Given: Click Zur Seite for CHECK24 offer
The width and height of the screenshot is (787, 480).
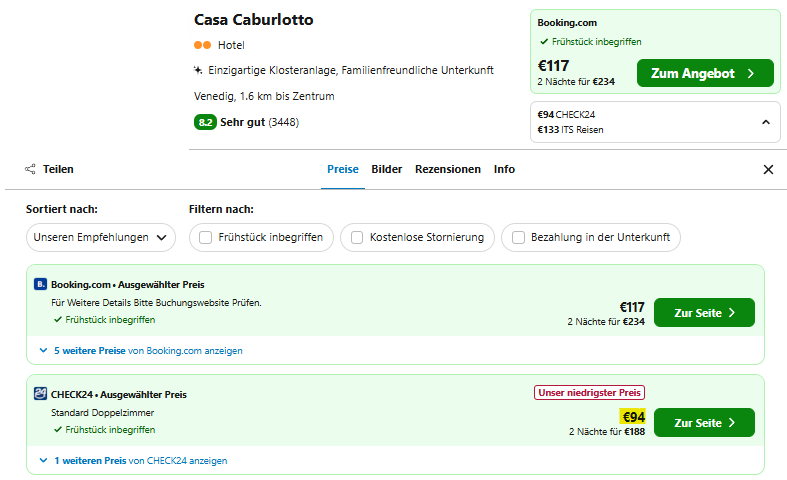Looking at the screenshot, I should pos(704,423).
